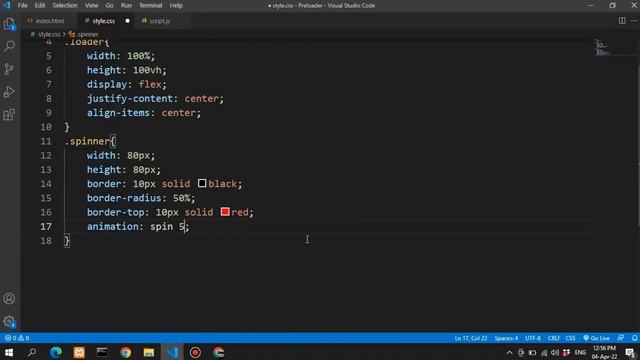Image resolution: width=640 pixels, height=360 pixels.
Task: Open the Run menu
Action: [126, 6]
